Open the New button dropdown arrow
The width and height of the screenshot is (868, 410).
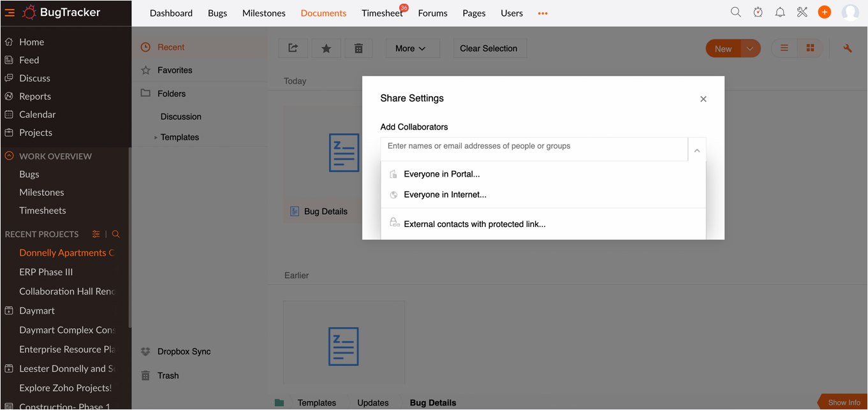click(x=751, y=48)
